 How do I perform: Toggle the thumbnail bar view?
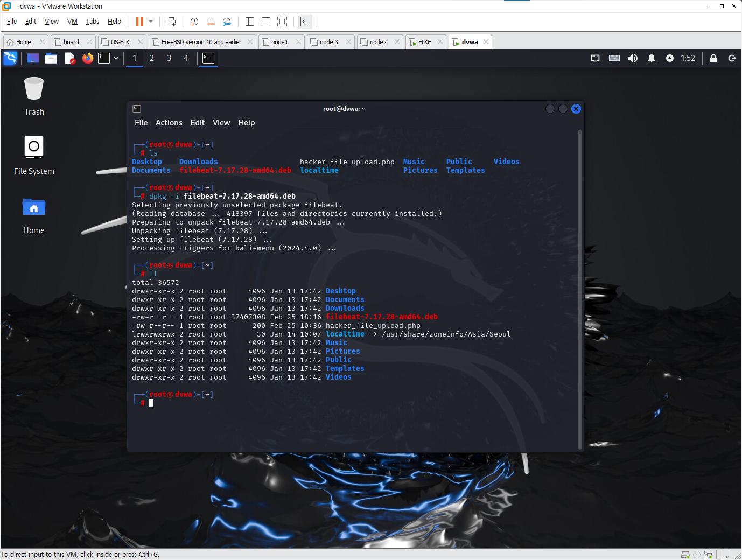click(266, 22)
